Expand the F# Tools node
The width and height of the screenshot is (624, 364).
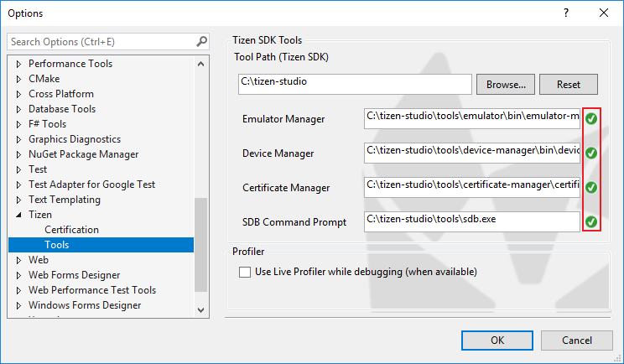[18, 124]
